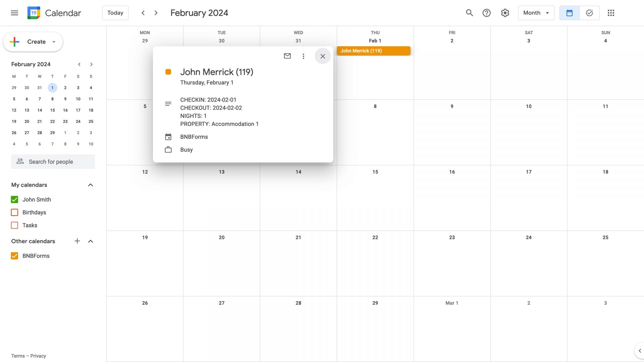Viewport: 644px width, 362px height.
Task: Open the Privacy link
Action: [38, 356]
